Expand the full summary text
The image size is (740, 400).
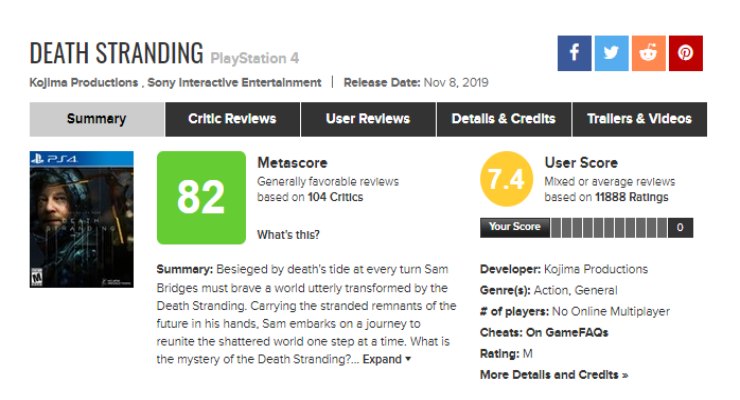386,359
